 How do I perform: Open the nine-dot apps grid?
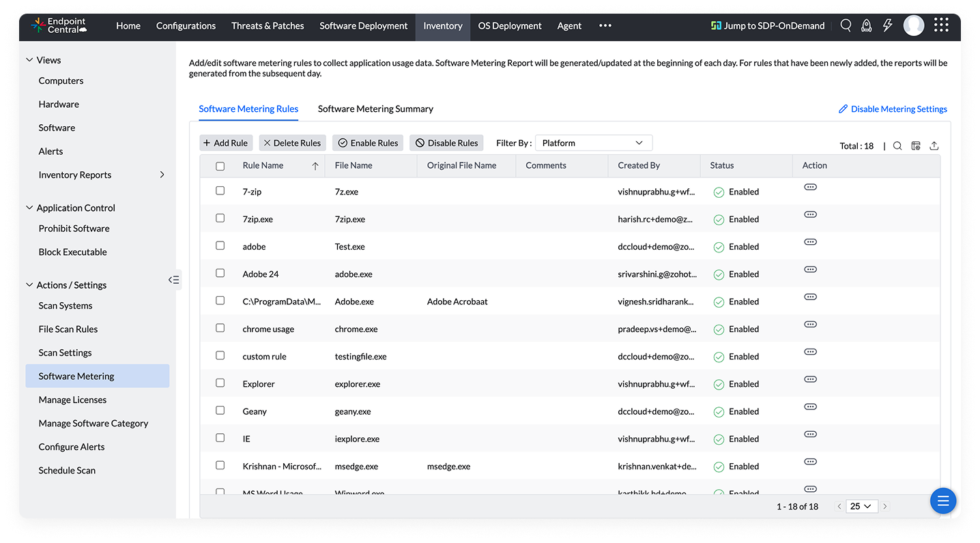pyautogui.click(x=941, y=26)
